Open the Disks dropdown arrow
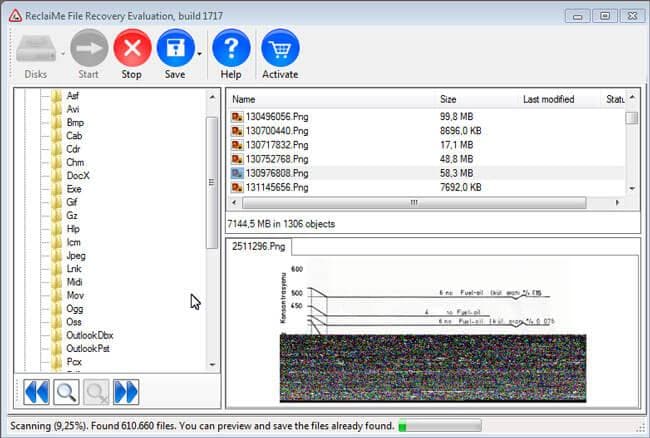 click(63, 53)
